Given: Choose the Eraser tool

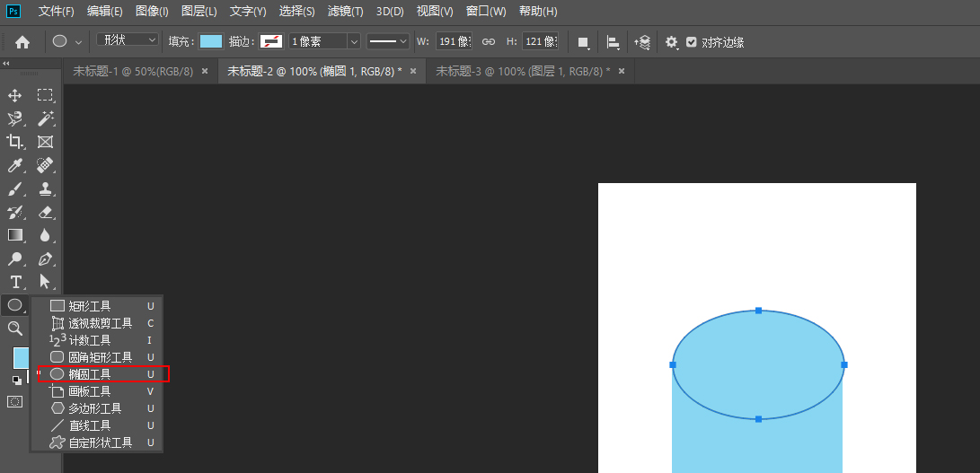Looking at the screenshot, I should pos(45,212).
